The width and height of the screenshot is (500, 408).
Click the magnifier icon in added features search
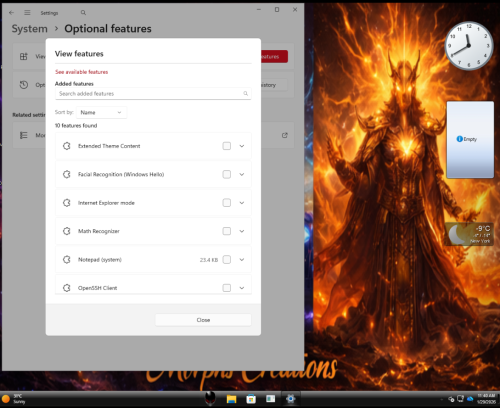(245, 94)
